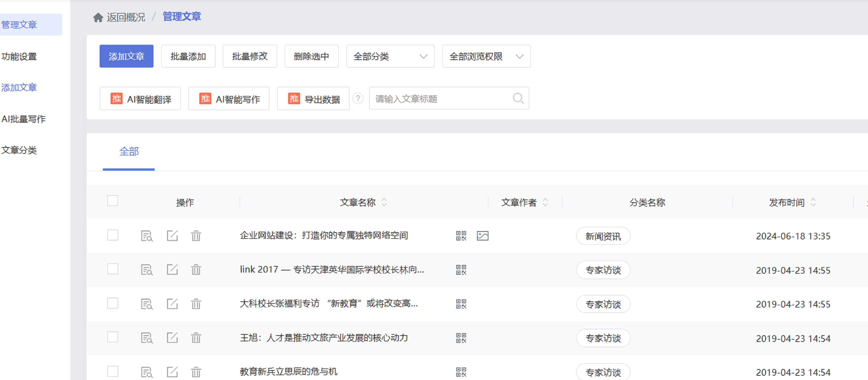
Task: Delete the 王旭 article using trash icon
Action: click(x=196, y=337)
